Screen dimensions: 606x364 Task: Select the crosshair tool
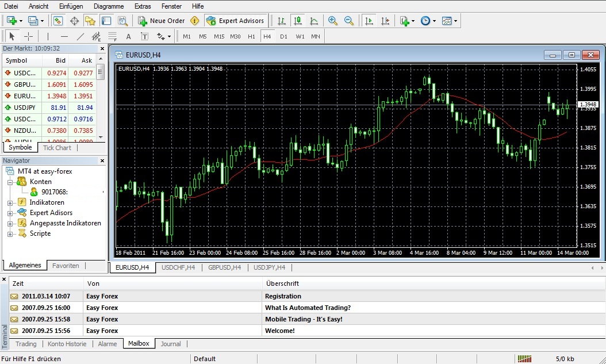28,36
